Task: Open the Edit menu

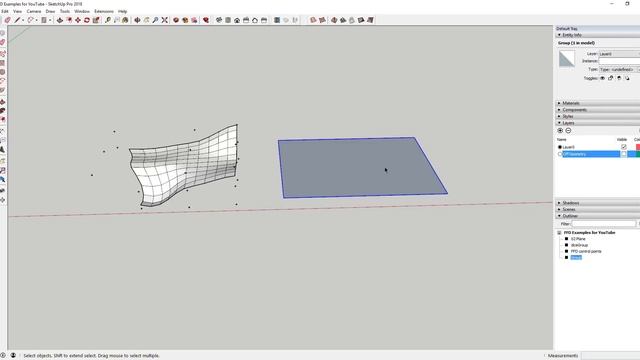Action: pyautogui.click(x=5, y=11)
